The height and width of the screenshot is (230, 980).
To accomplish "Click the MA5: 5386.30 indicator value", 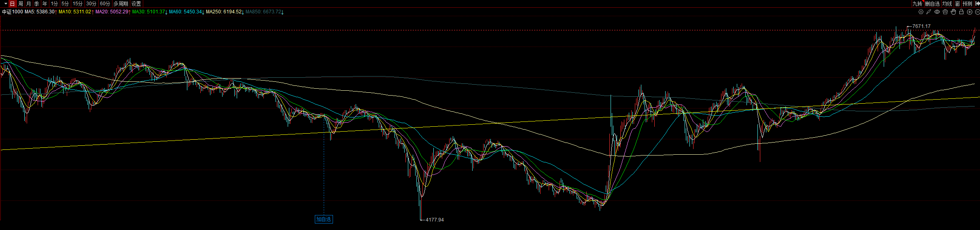I will click(40, 12).
